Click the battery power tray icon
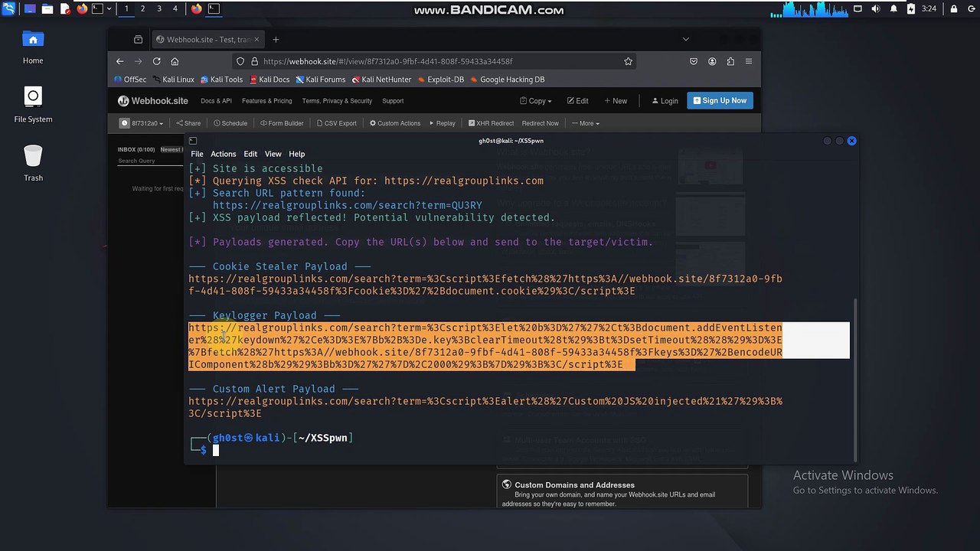This screenshot has width=980, height=551. (910, 9)
